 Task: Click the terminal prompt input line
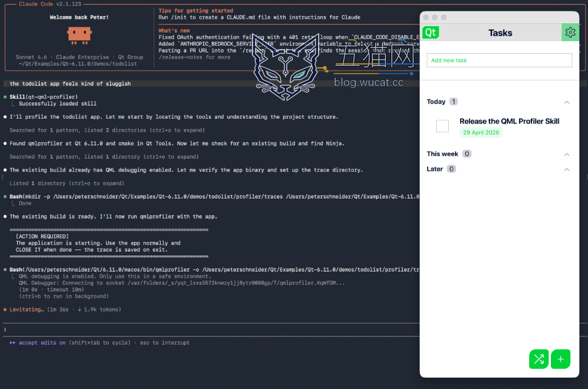(x=210, y=330)
